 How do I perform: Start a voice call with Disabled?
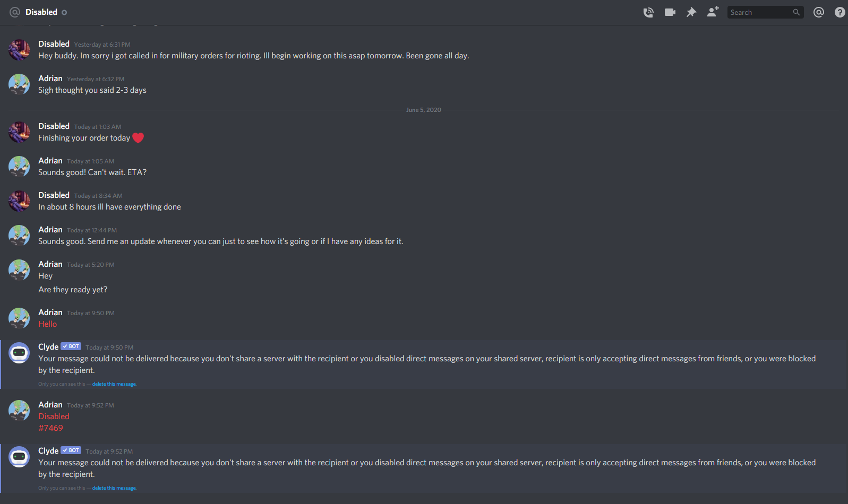click(648, 12)
